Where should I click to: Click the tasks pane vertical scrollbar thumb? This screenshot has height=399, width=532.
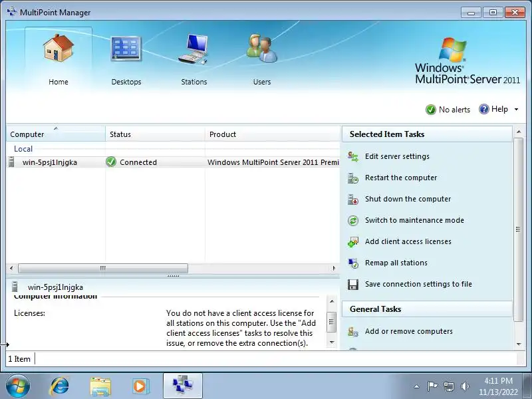(x=519, y=229)
